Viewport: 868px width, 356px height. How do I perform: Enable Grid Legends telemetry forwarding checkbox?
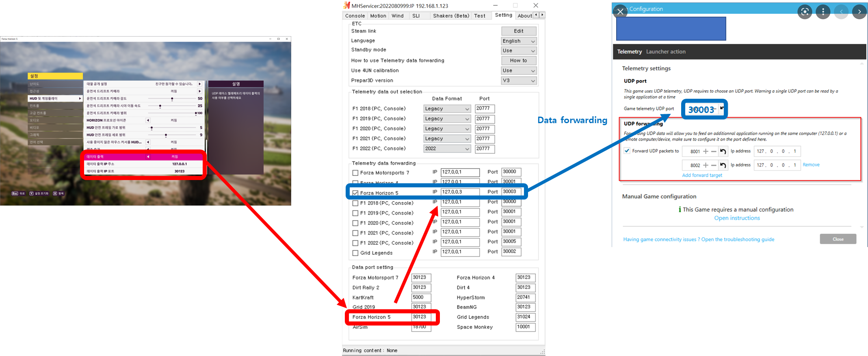click(x=355, y=253)
